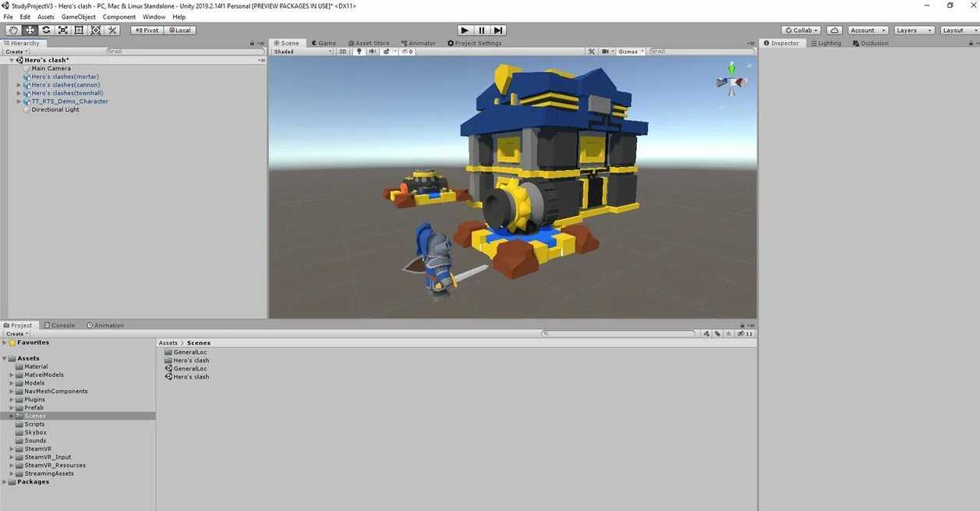Click the Hierarchy search field
980x511 pixels.
pyautogui.click(x=187, y=51)
